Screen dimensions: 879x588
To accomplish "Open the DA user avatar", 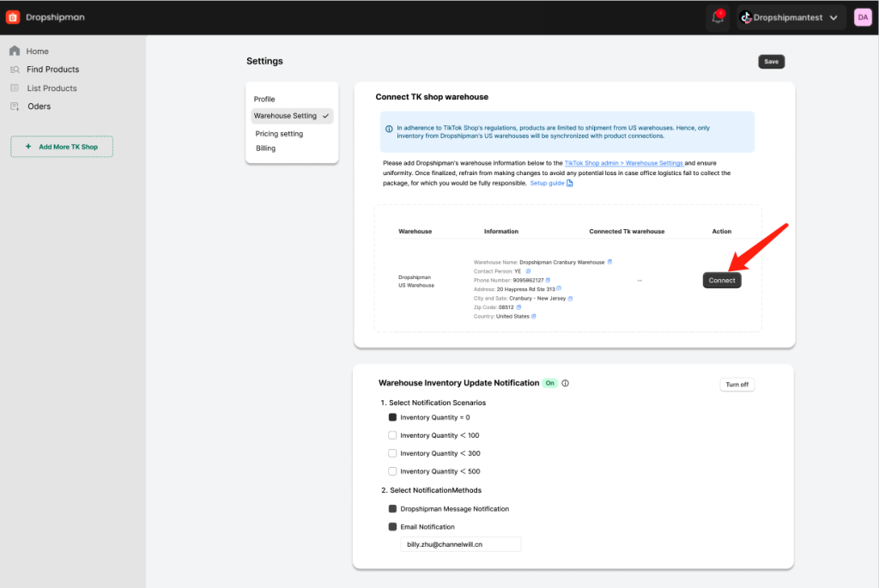I will pos(863,17).
